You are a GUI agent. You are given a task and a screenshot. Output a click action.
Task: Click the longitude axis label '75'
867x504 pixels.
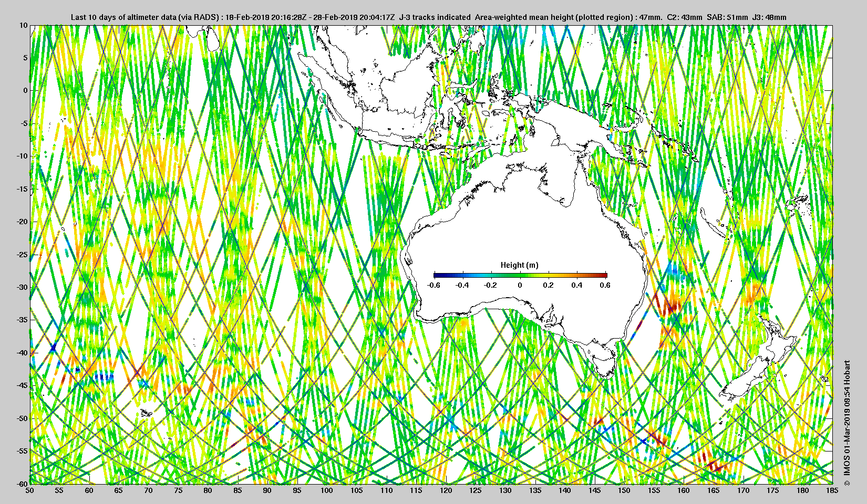click(179, 490)
